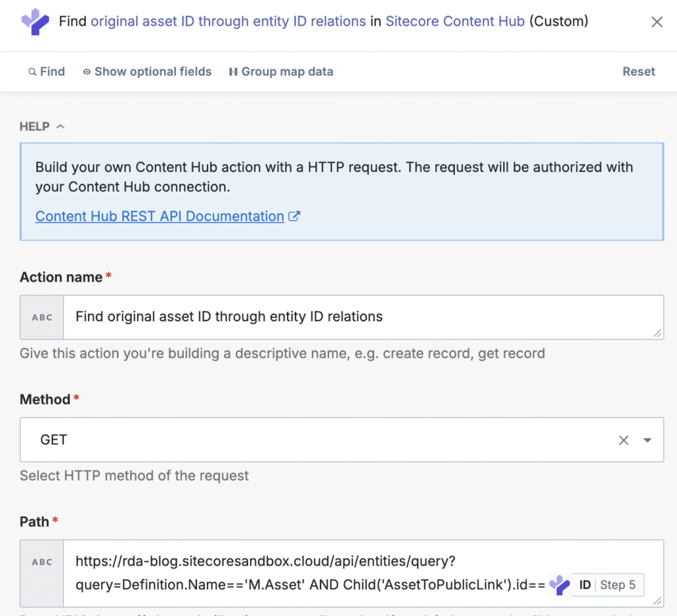
Task: Click the 'Select HTTP method of the request' hint
Action: point(134,476)
